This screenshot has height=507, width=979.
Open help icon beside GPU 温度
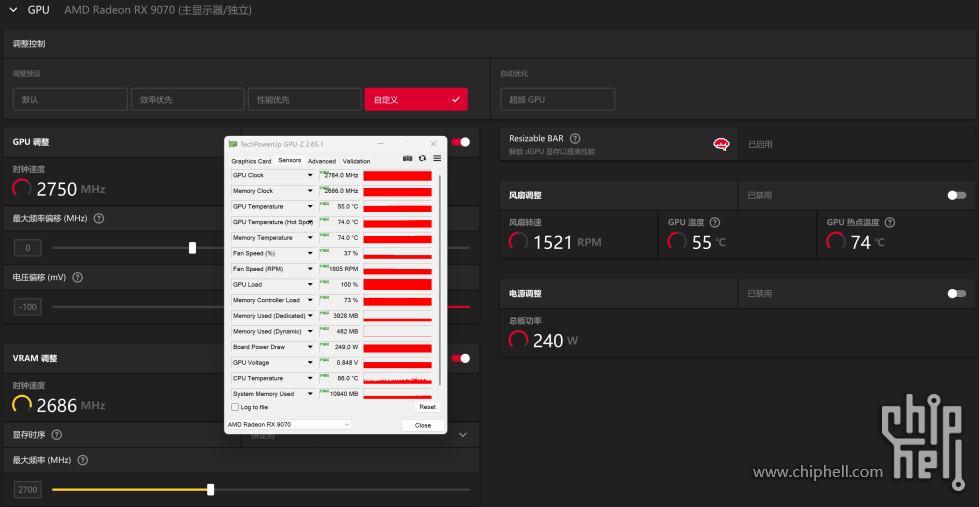pos(715,222)
